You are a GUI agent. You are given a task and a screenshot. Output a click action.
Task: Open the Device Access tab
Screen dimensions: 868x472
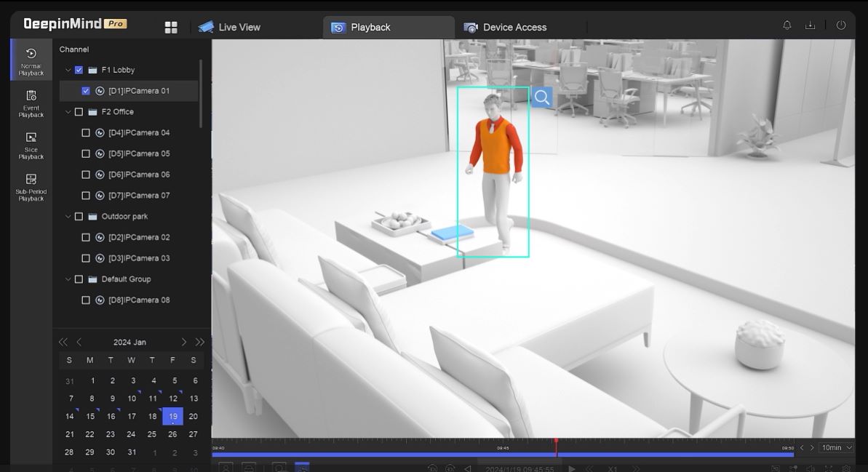coord(506,28)
